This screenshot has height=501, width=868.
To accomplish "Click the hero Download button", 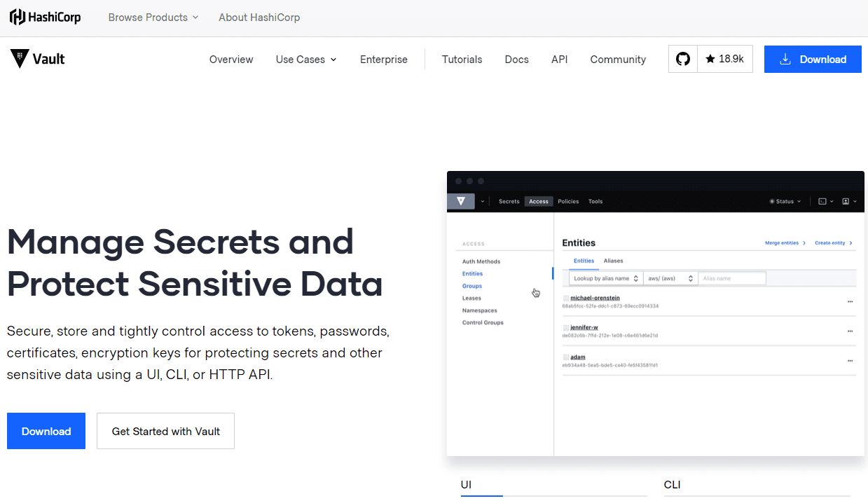I will coord(46,431).
